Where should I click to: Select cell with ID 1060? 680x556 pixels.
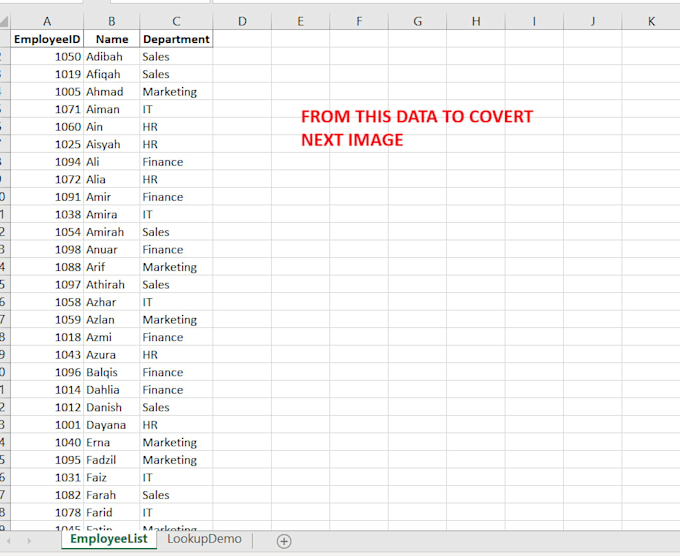click(47, 127)
